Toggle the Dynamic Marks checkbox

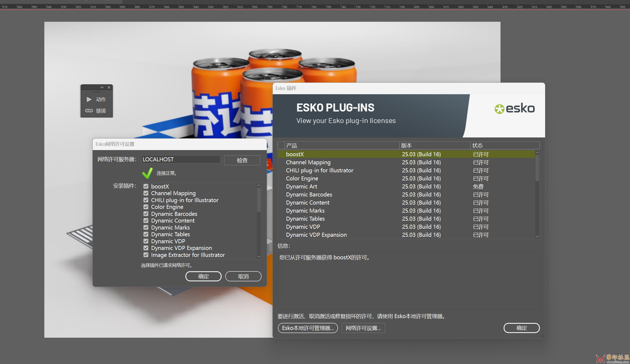point(146,227)
